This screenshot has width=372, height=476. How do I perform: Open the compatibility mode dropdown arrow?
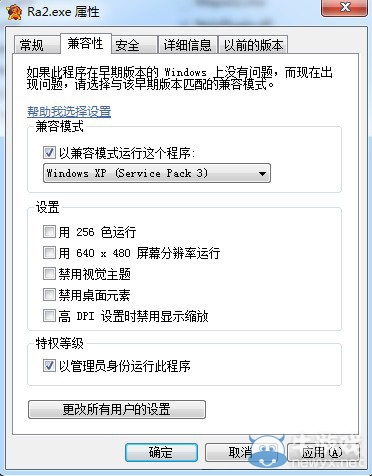click(262, 173)
